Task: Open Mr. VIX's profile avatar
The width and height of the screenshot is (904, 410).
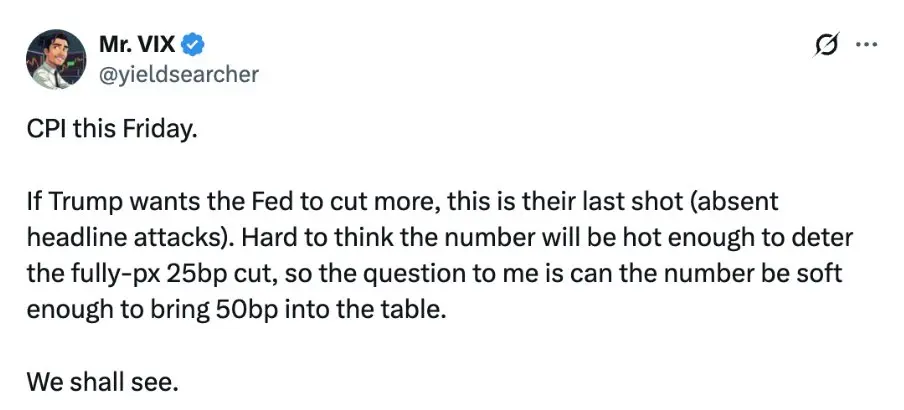Action: pyautogui.click(x=56, y=57)
